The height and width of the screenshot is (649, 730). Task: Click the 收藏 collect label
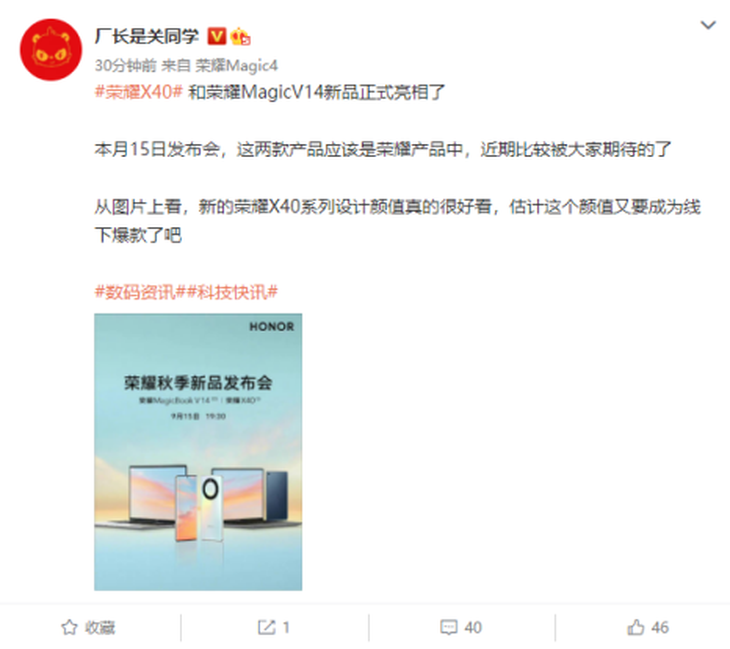100,628
